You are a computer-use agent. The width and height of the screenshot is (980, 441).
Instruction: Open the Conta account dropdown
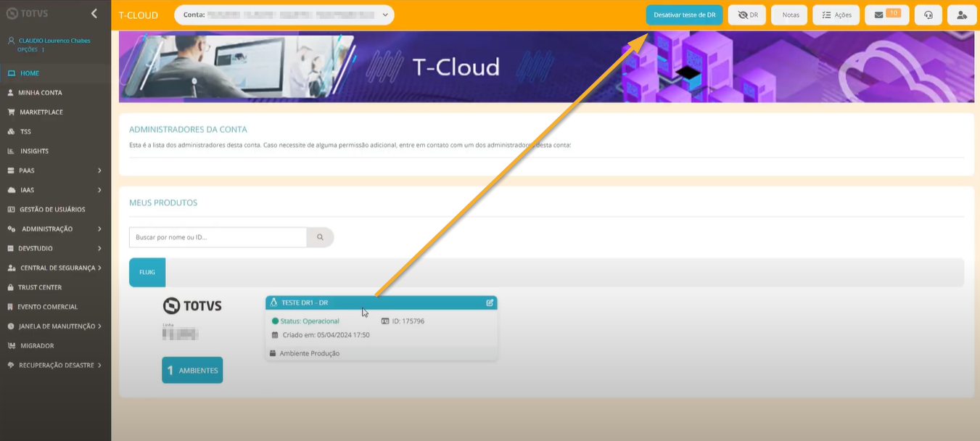point(284,15)
